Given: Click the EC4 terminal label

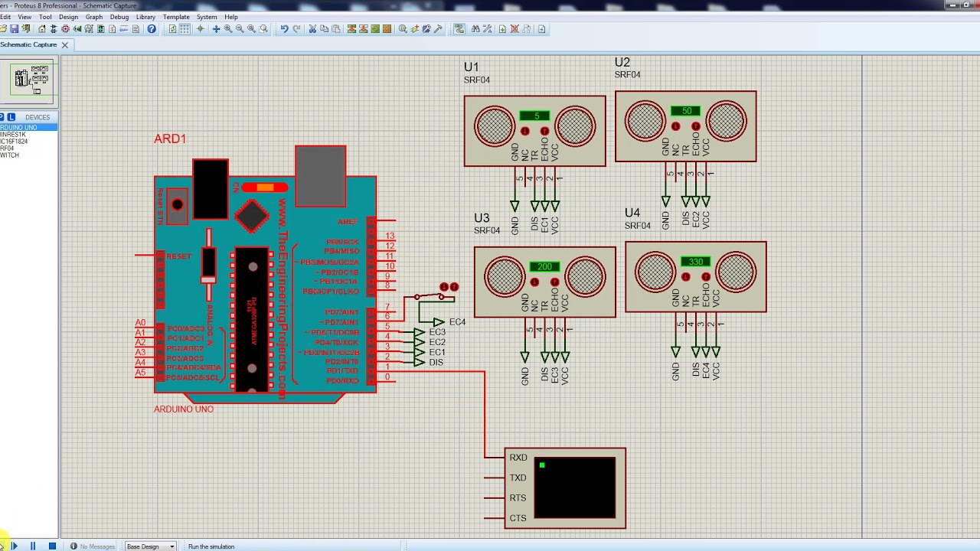Looking at the screenshot, I should (457, 322).
